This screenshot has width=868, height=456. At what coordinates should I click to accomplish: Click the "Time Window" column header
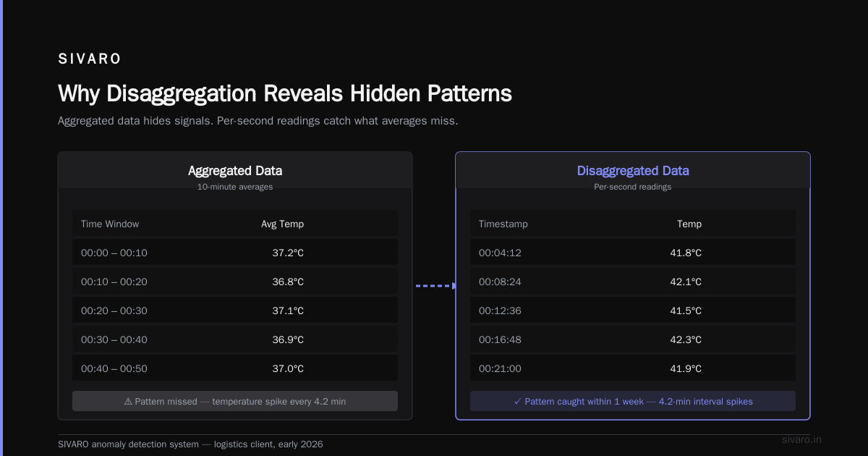(x=110, y=224)
